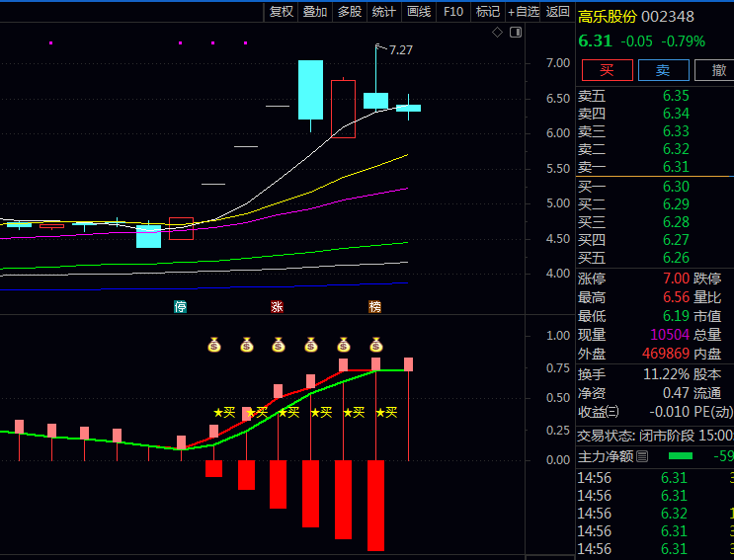Open 统计 statistics tool

[x=384, y=11]
